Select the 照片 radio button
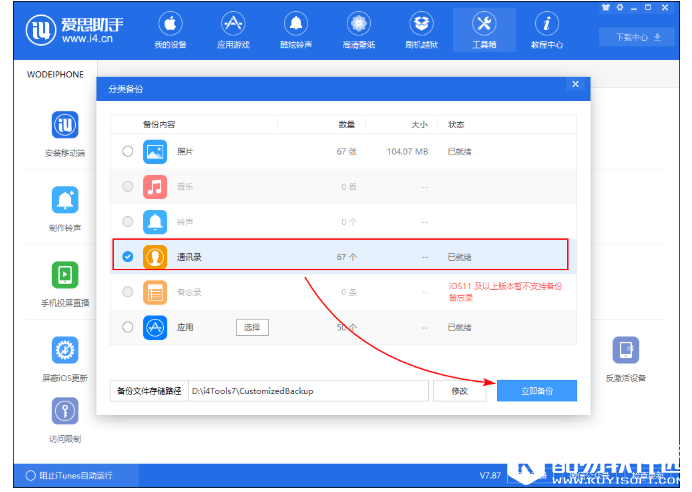 point(128,151)
